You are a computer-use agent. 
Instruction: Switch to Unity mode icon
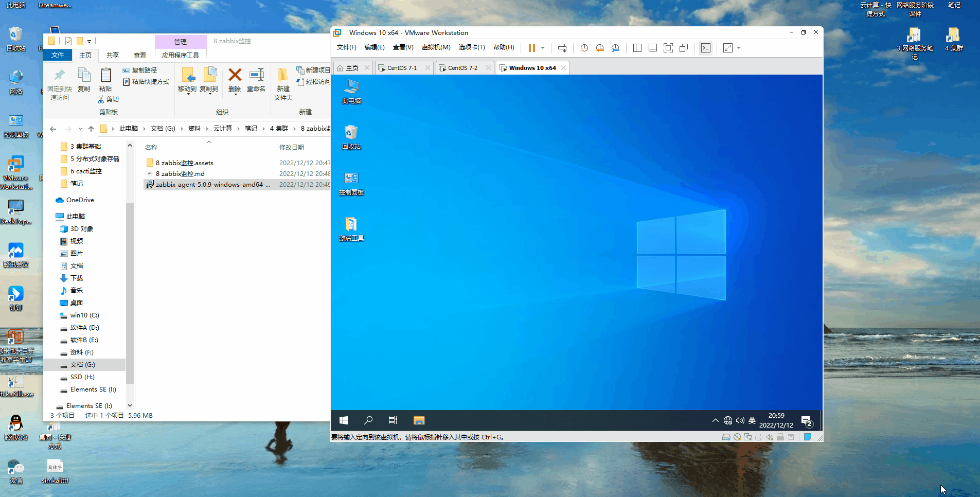[684, 48]
